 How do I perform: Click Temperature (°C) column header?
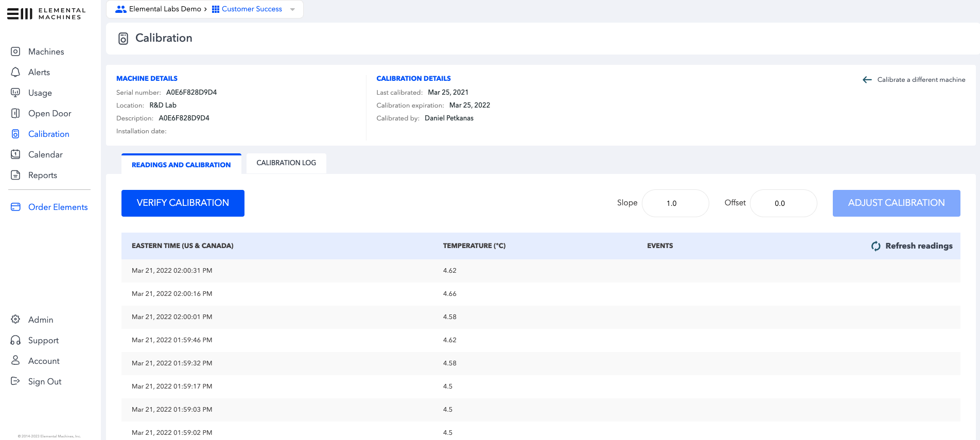tap(474, 246)
